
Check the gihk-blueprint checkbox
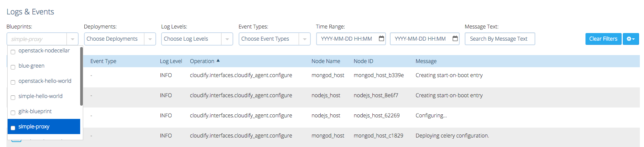[x=13, y=113]
